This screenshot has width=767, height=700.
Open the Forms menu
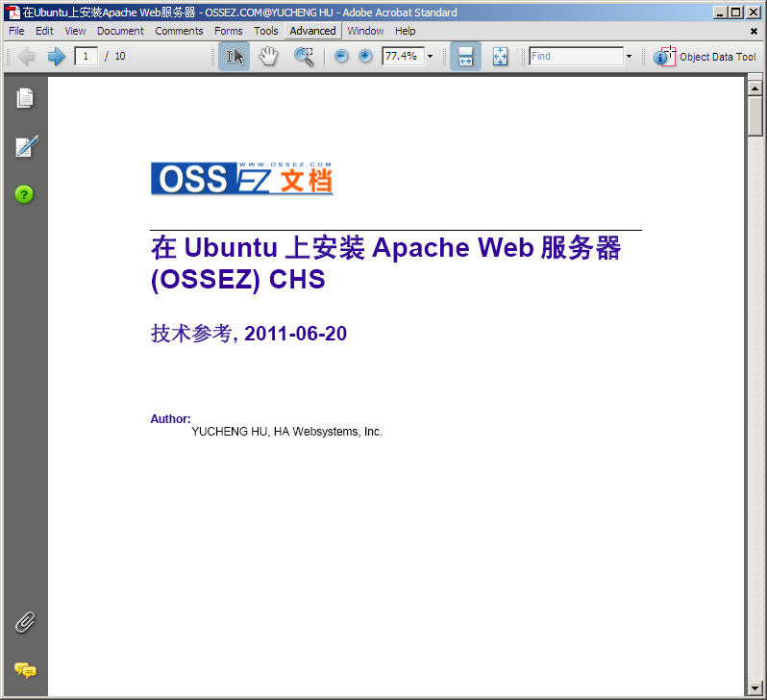(x=229, y=31)
